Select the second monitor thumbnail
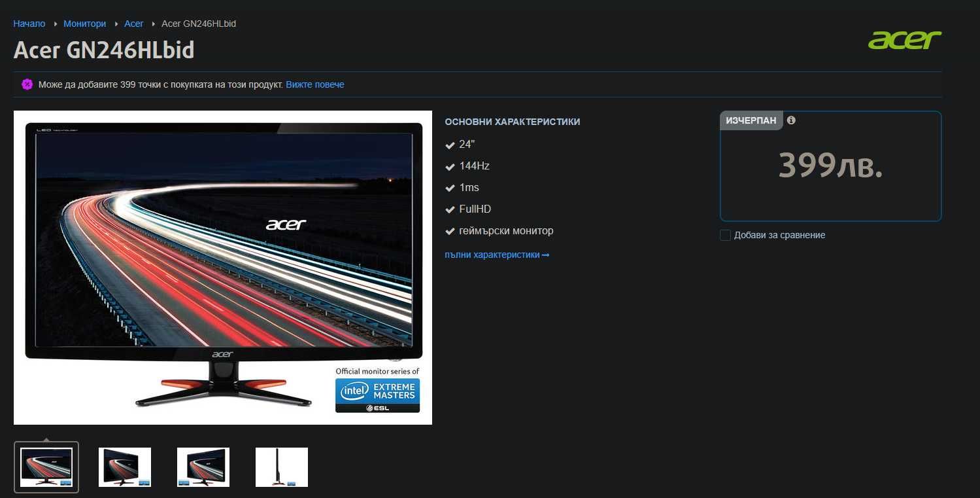The image size is (980, 498). pyautogui.click(x=125, y=467)
